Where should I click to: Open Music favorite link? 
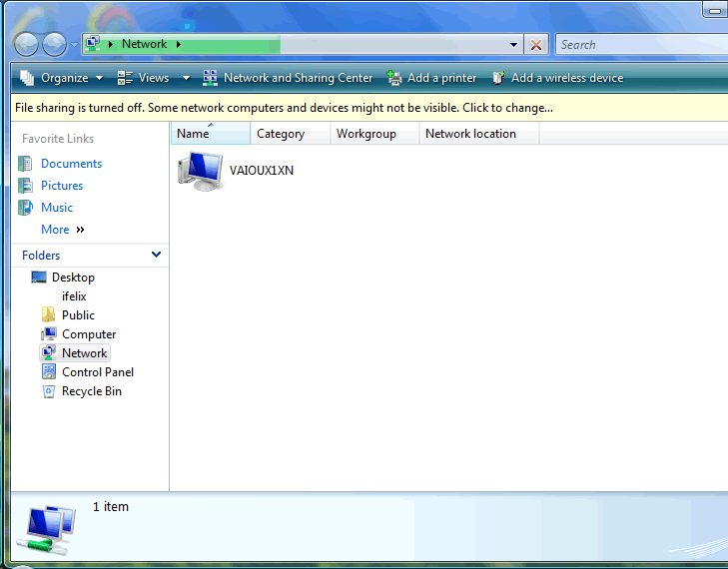tap(57, 208)
